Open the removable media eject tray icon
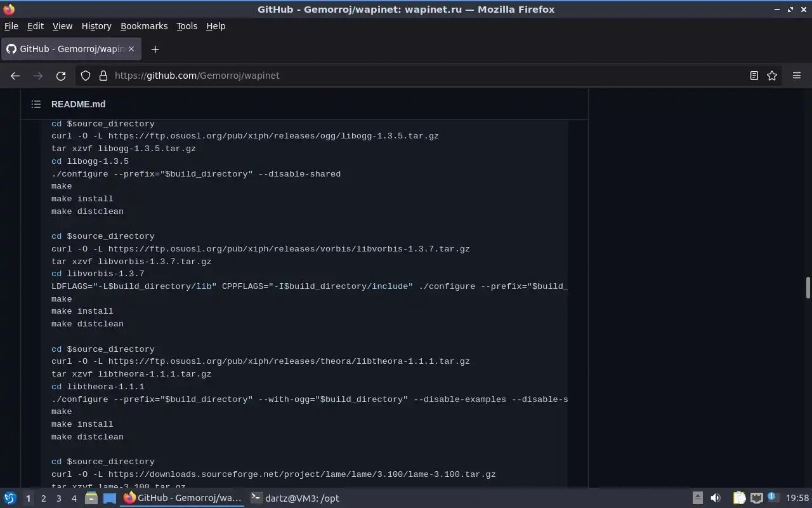 coord(697,498)
